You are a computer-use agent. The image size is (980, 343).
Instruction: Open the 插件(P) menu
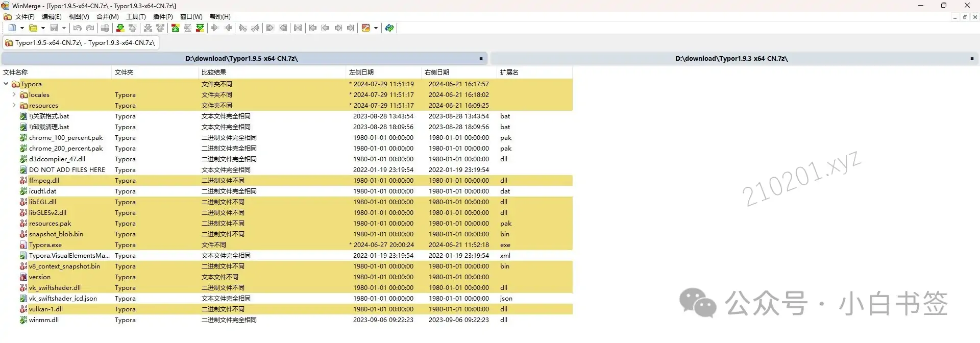tap(163, 17)
